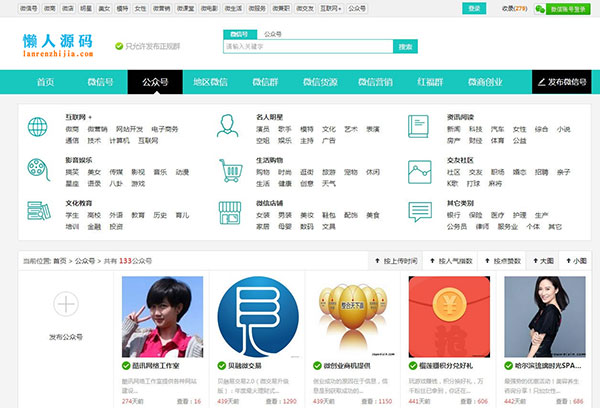600x408 pixels.
Task: Click the green check icon by 只允许发布正规群
Action: tap(119, 46)
